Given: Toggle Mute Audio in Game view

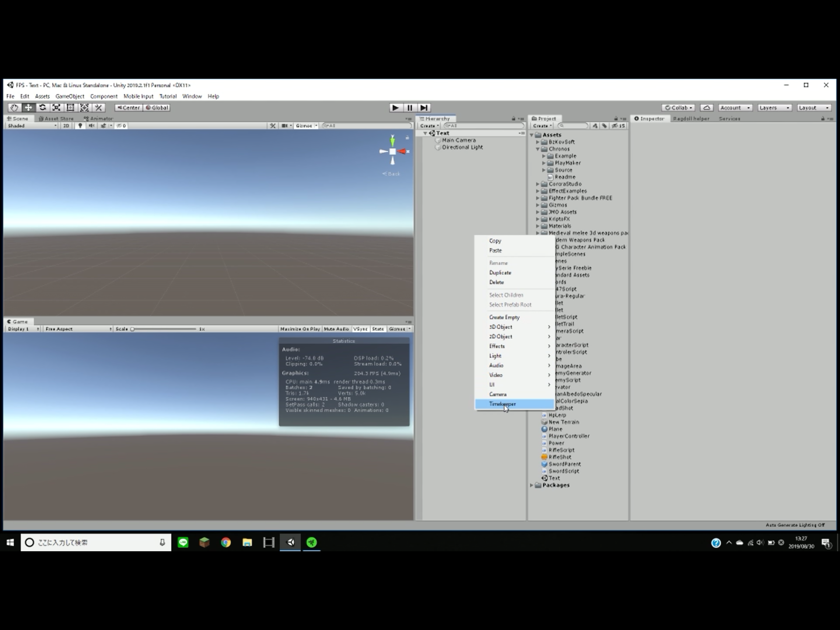Looking at the screenshot, I should point(336,329).
